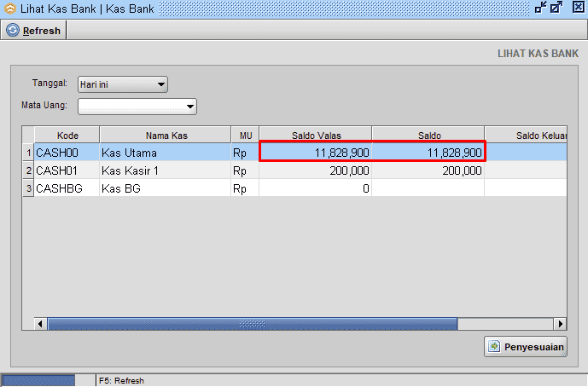Click the Saldo column header
The width and height of the screenshot is (588, 387).
pyautogui.click(x=428, y=135)
